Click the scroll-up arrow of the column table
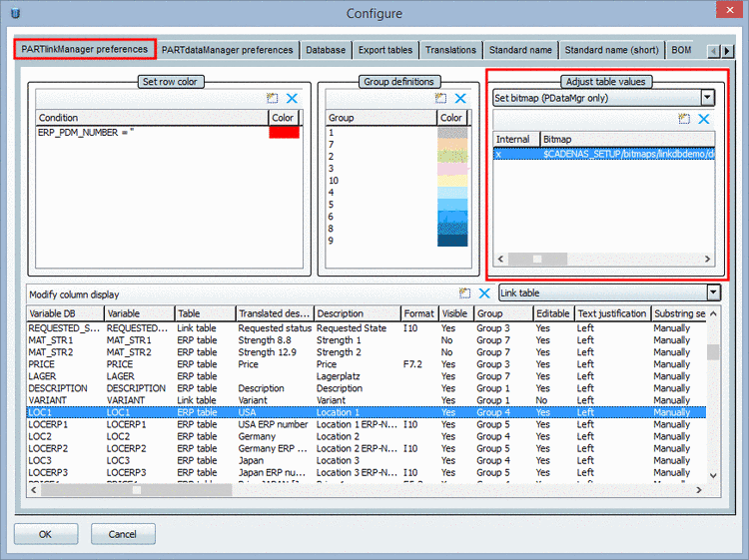The width and height of the screenshot is (749, 560). pos(713,313)
